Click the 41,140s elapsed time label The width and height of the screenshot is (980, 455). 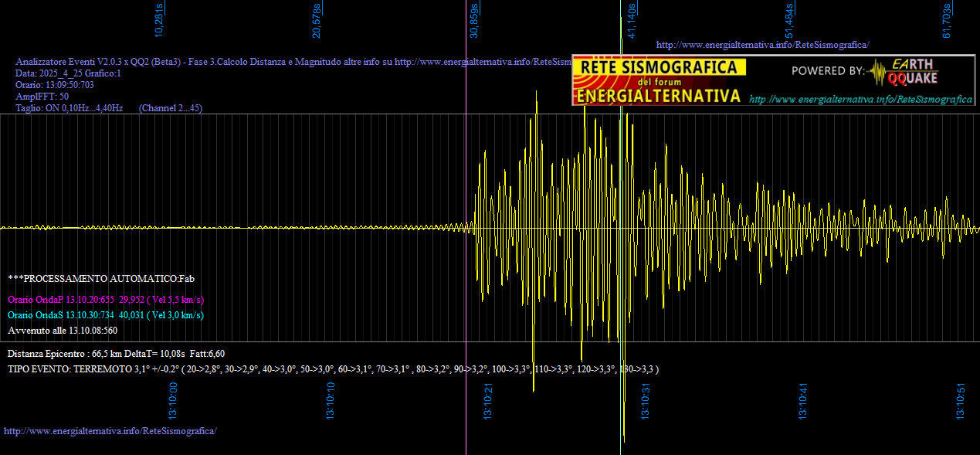631,22
